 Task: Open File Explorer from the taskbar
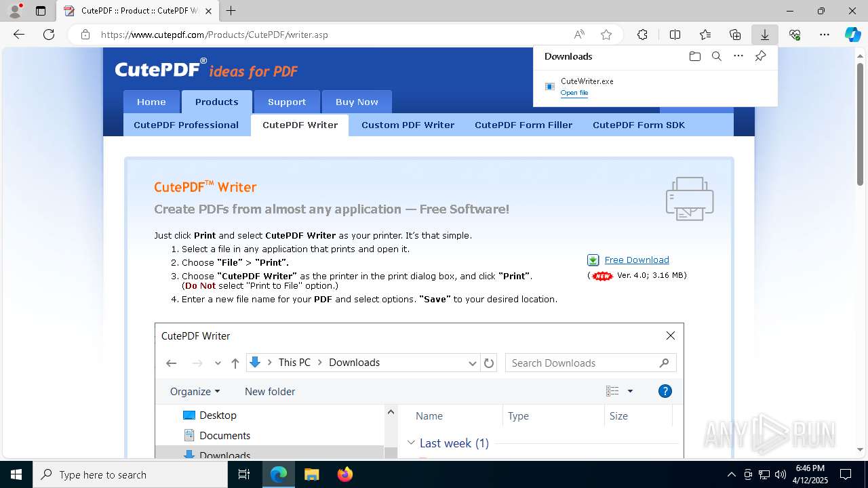tap(311, 474)
